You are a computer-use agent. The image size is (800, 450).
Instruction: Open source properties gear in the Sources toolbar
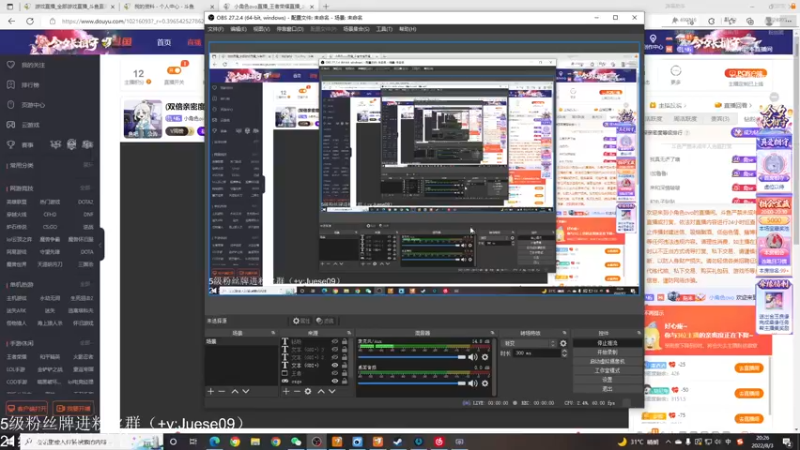[x=308, y=391]
